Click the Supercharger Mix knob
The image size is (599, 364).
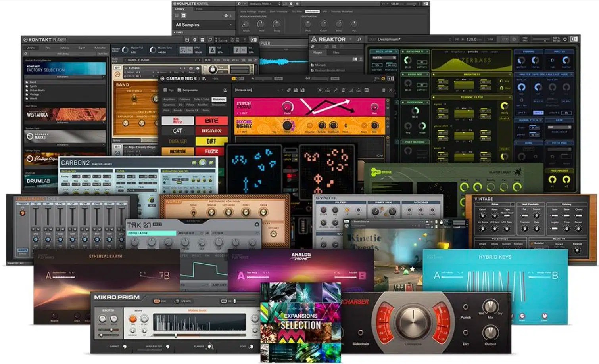click(490, 307)
